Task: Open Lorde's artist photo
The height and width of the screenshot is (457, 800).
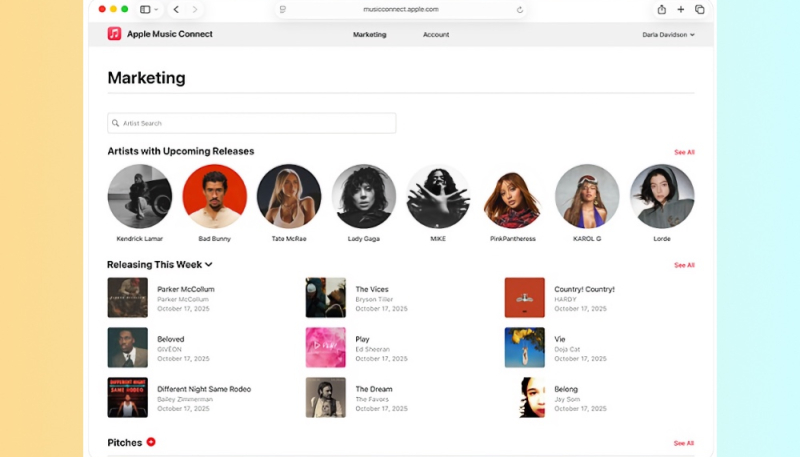Action: pyautogui.click(x=662, y=196)
